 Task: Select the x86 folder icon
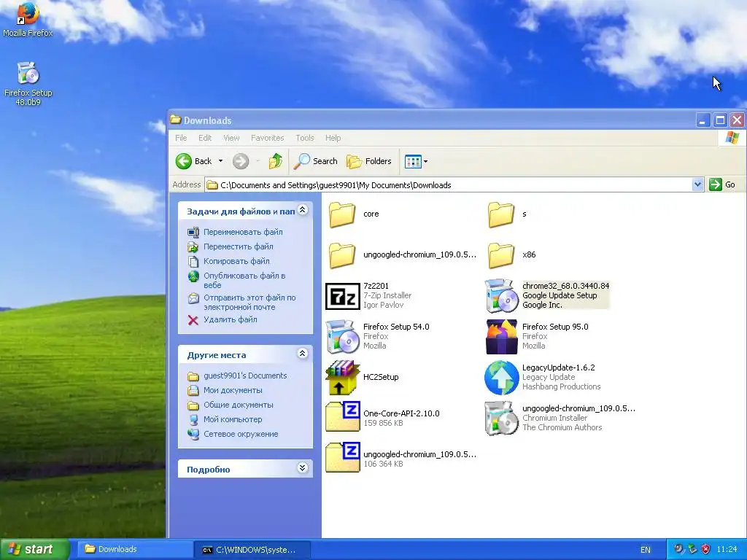coord(501,254)
